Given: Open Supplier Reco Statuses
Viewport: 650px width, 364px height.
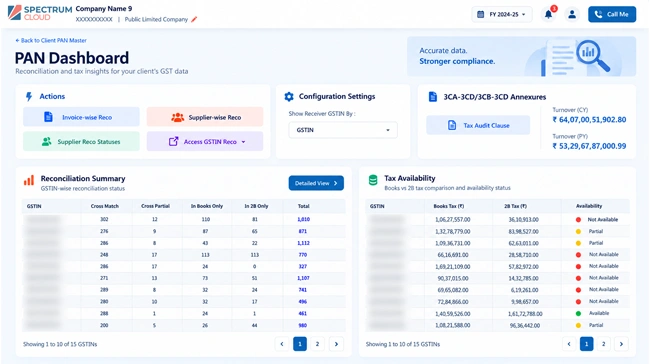Looking at the screenshot, I should click(x=81, y=141).
